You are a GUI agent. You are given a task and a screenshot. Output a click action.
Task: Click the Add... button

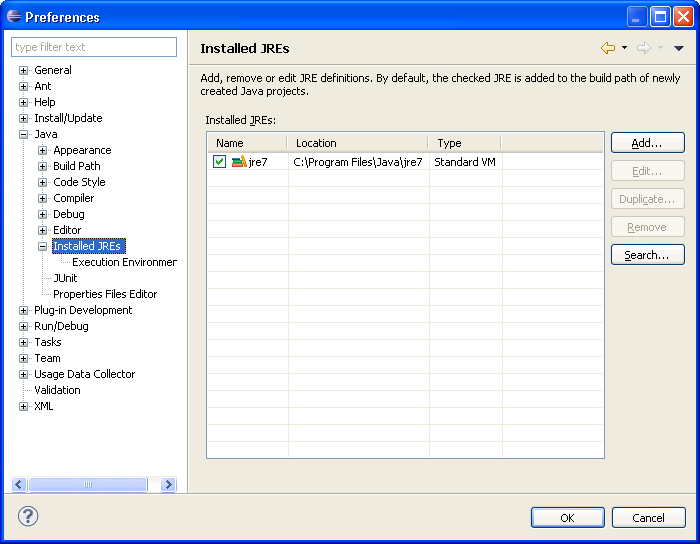pyautogui.click(x=647, y=143)
